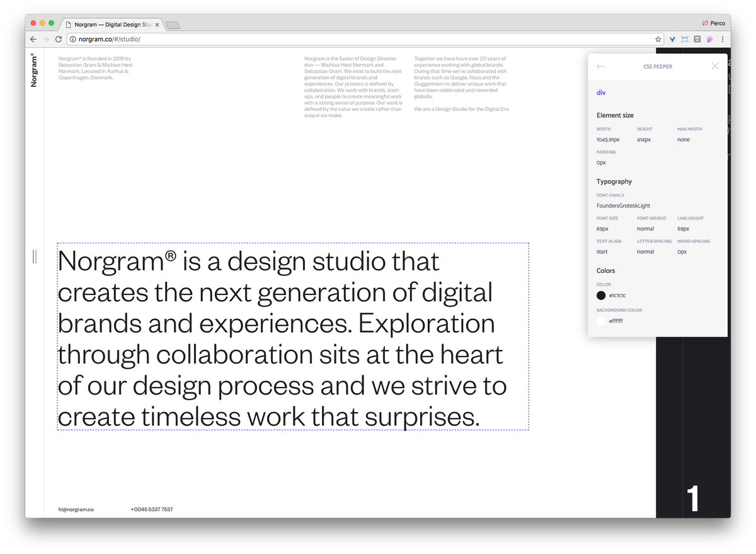The width and height of the screenshot is (756, 554).
Task: Click the max-width 'none' value
Action: (x=684, y=140)
